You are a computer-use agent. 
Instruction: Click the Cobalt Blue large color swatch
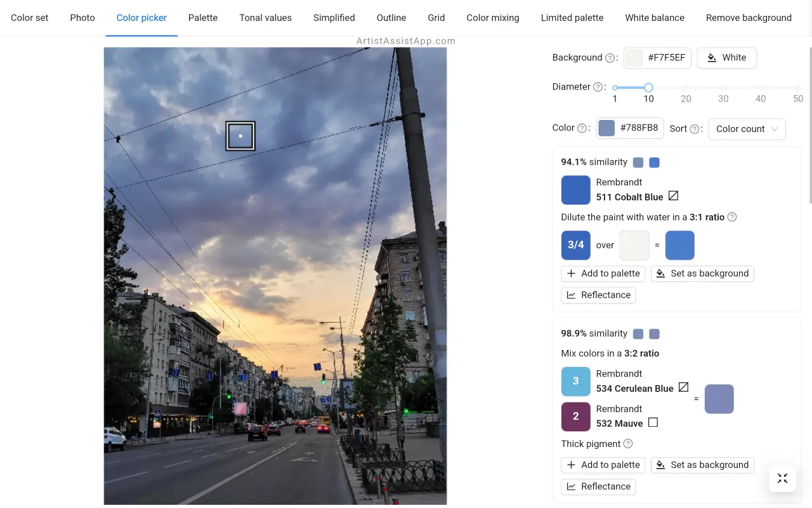[x=576, y=190]
